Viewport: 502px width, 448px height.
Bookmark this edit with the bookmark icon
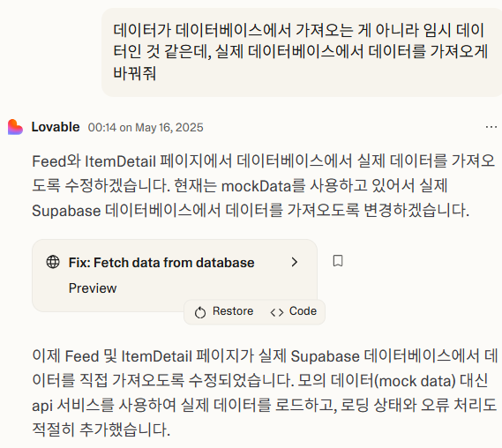point(338,261)
